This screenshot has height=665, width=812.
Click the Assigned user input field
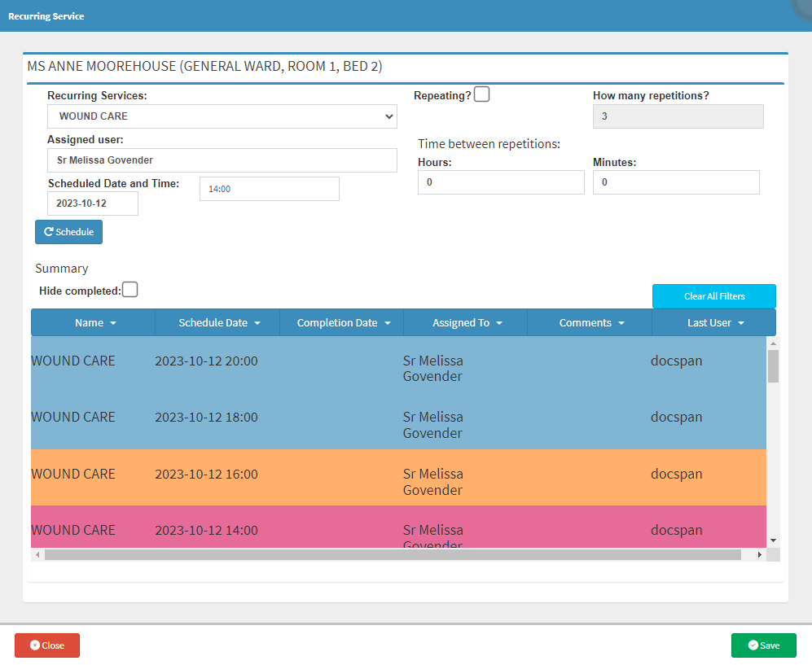pyautogui.click(x=222, y=160)
